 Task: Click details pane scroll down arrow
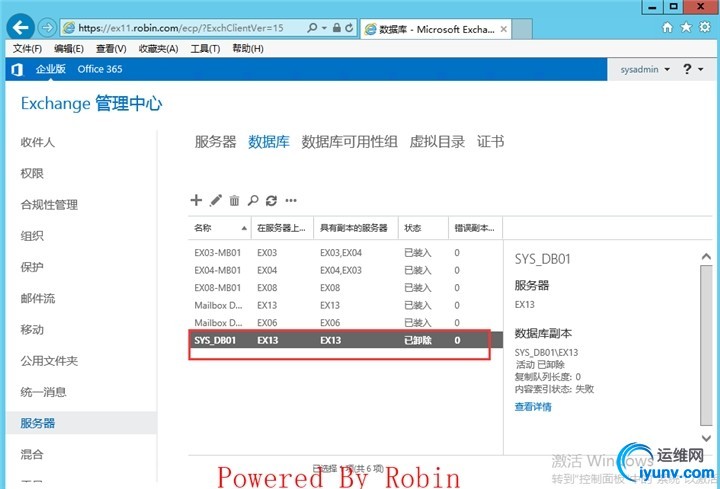point(706,438)
